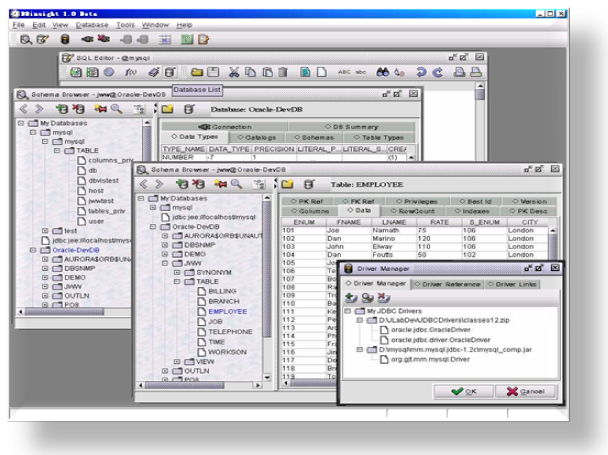
Task: Open the Window menu
Action: coord(155,25)
